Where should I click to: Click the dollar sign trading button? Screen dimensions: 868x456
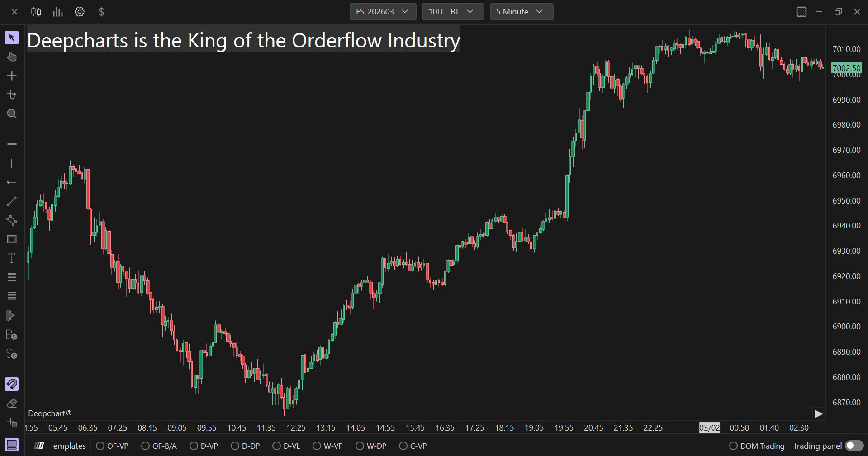(101, 12)
